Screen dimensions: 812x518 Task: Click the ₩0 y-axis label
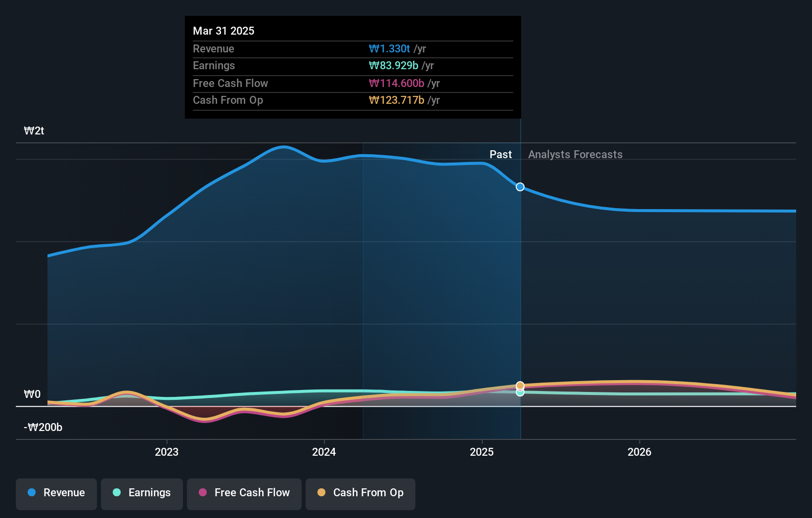(x=32, y=394)
